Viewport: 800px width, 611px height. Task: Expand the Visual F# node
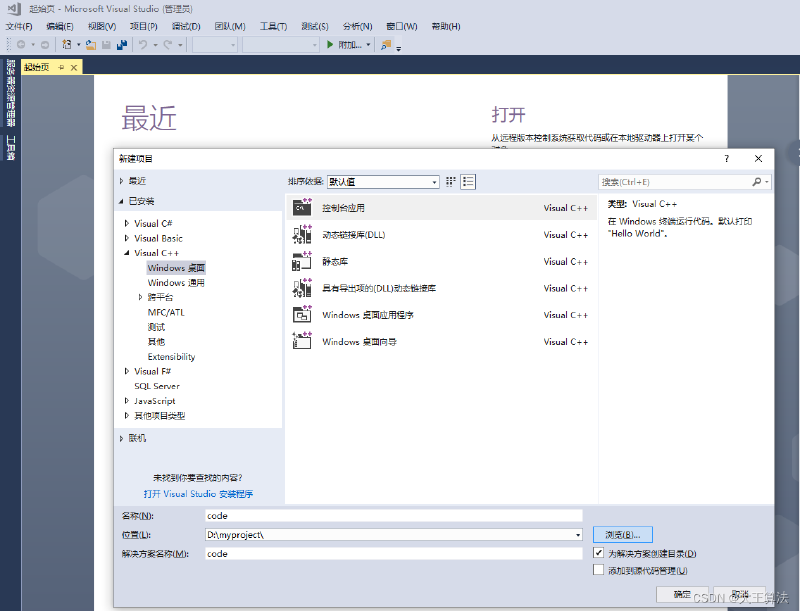point(127,371)
